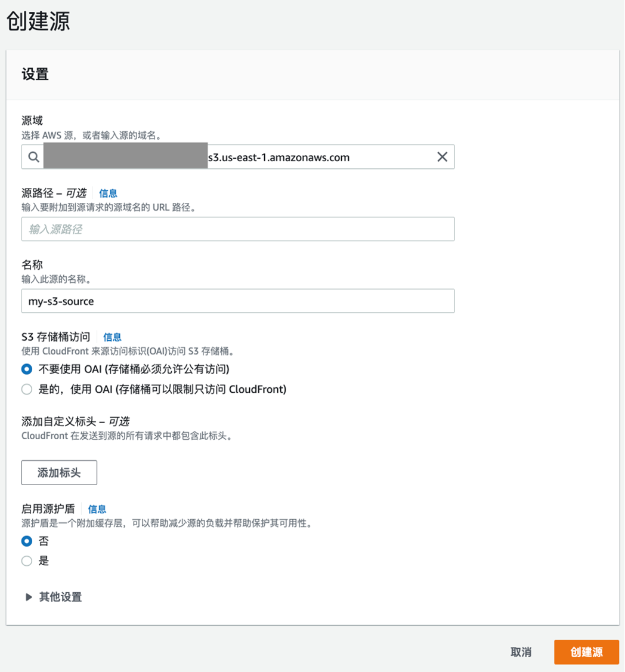Screen dimensions: 625x672
Task: Click the 取消 button
Action: (x=521, y=652)
